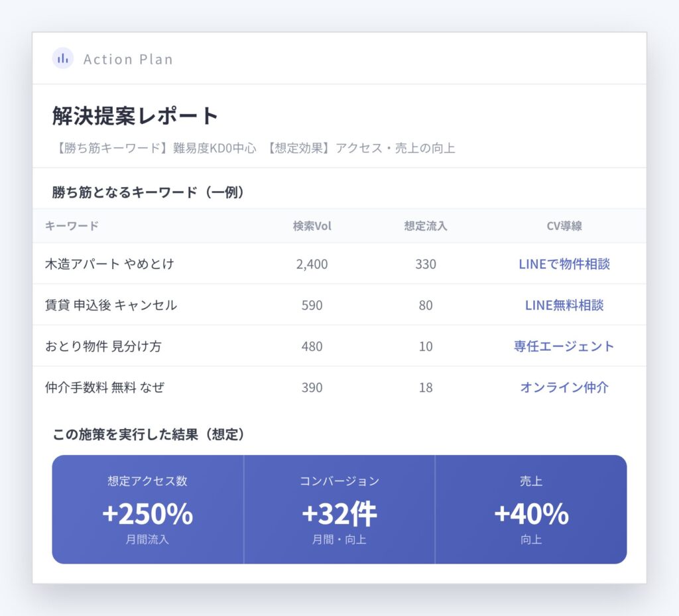Click the 2,400 search volume value
The height and width of the screenshot is (616, 679).
pos(312,264)
